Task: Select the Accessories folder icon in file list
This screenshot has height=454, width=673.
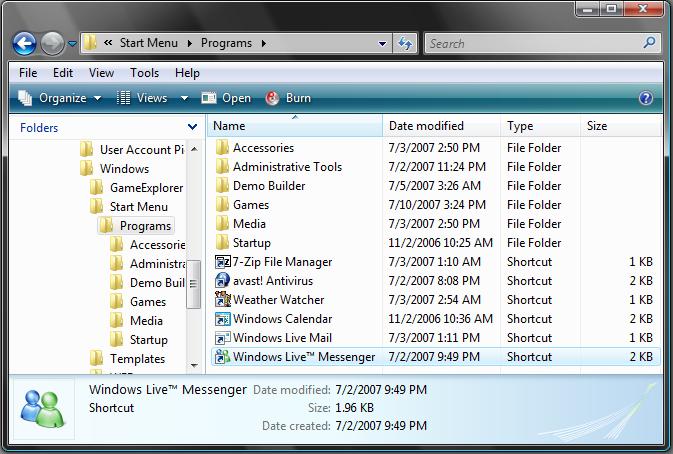Action: (222, 148)
